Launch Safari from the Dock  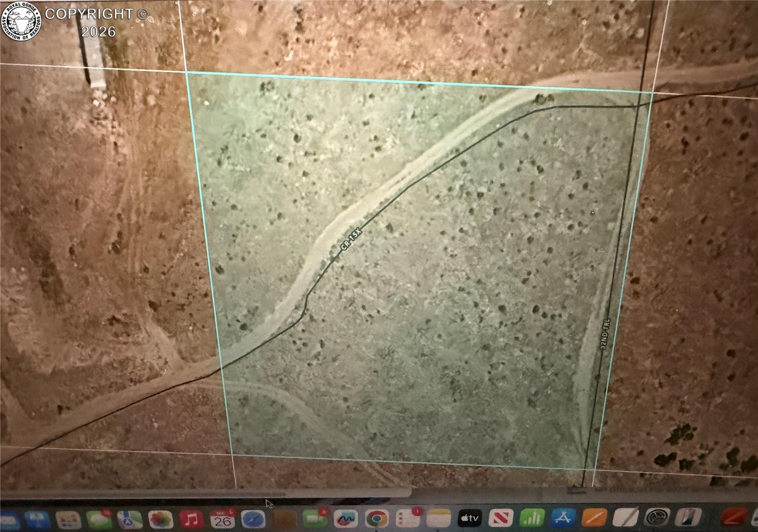point(253,519)
